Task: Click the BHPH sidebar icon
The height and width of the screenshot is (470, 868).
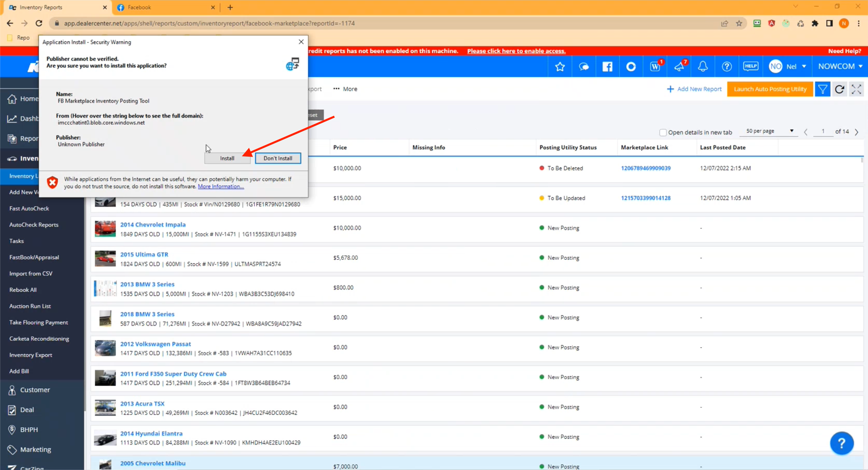Action: pyautogui.click(x=12, y=430)
